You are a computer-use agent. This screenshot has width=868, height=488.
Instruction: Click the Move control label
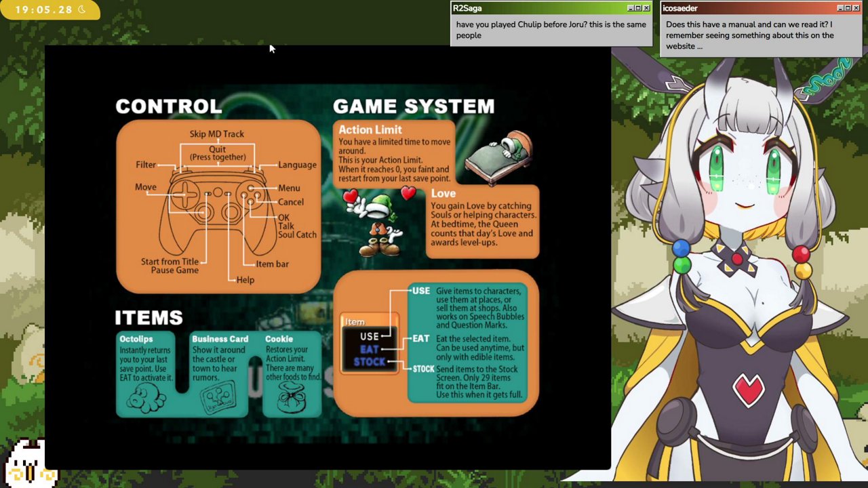pos(146,187)
